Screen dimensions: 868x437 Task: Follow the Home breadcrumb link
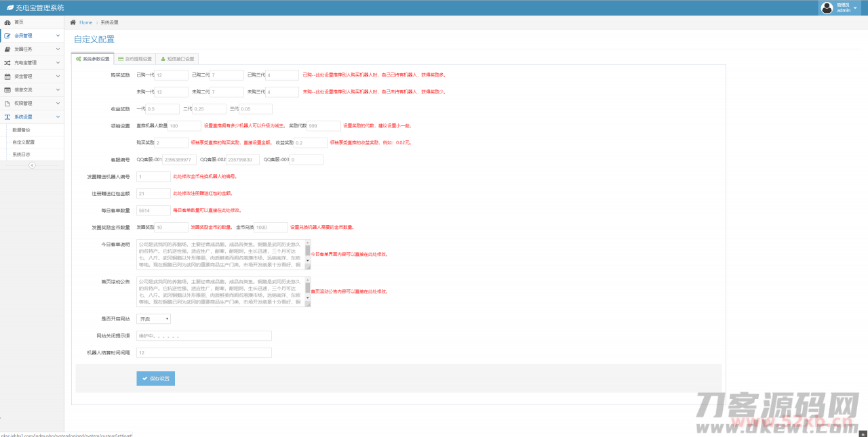(85, 22)
